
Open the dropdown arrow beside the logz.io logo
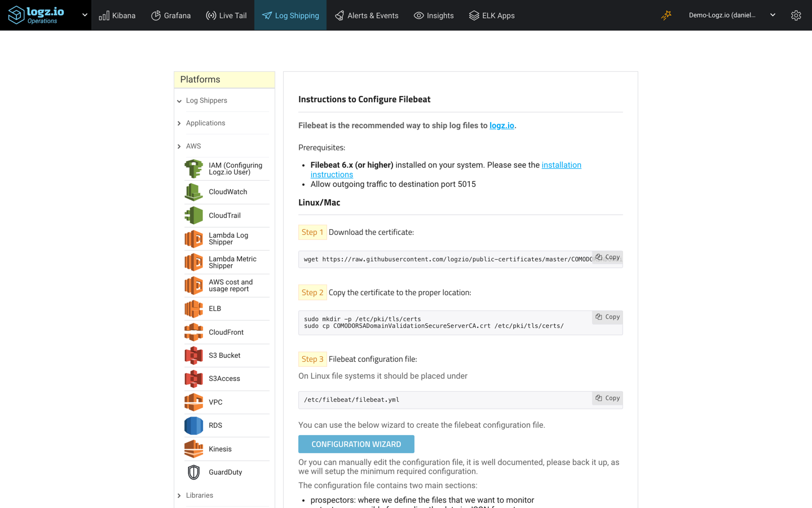click(85, 15)
